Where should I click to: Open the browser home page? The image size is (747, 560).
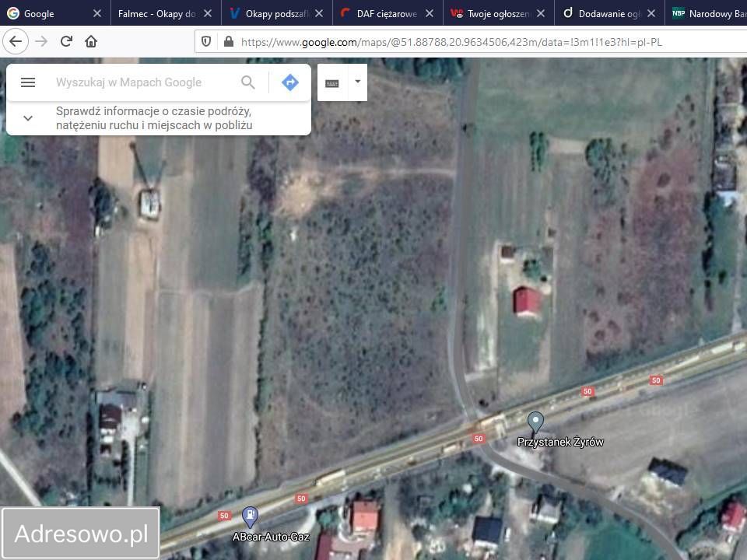pos(91,41)
